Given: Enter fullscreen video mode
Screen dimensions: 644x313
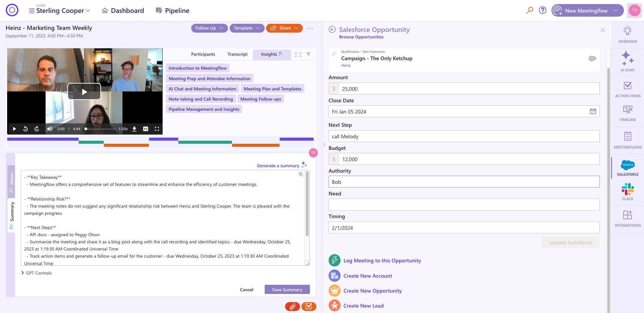Looking at the screenshot, I should (x=157, y=129).
